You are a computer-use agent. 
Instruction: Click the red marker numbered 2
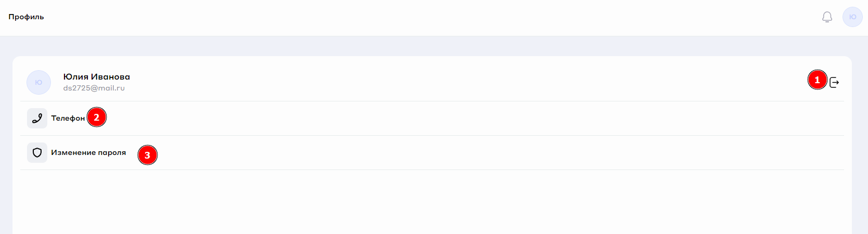(97, 118)
